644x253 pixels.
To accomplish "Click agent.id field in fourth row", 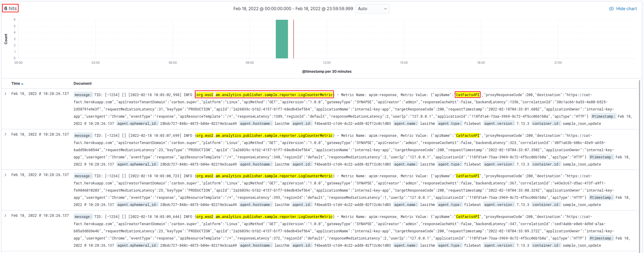I will (302, 246).
